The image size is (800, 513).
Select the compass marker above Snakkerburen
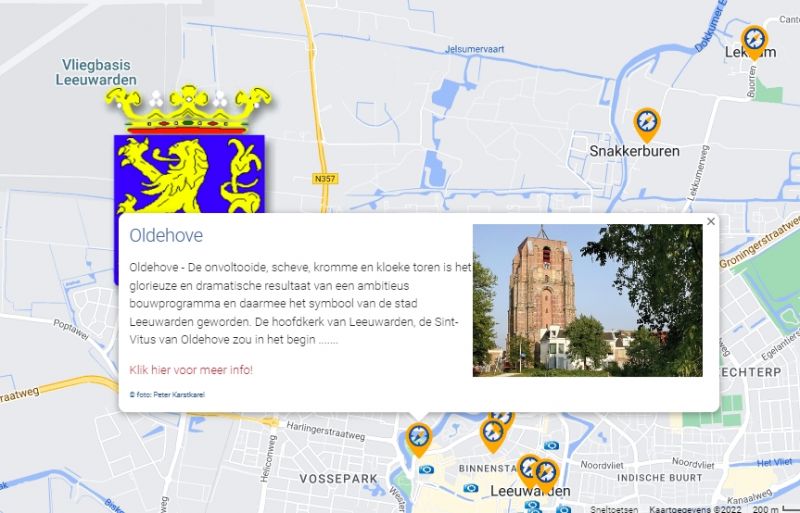tap(646, 125)
